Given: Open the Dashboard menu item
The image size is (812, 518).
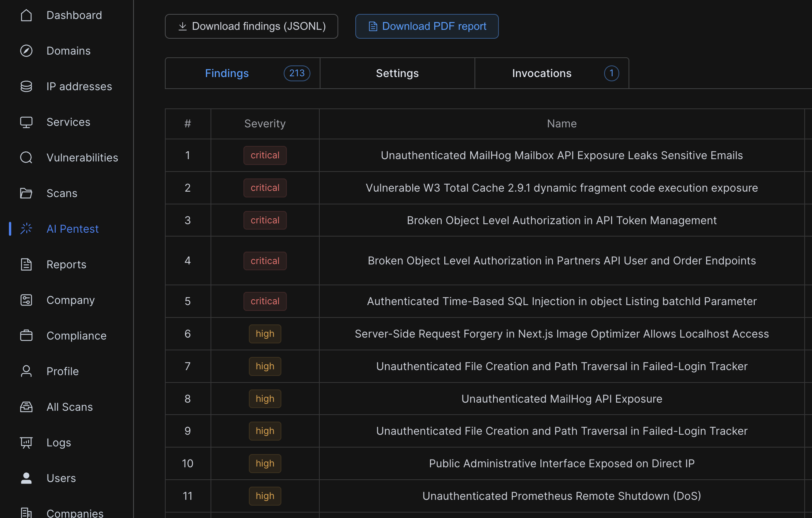Looking at the screenshot, I should [x=74, y=15].
